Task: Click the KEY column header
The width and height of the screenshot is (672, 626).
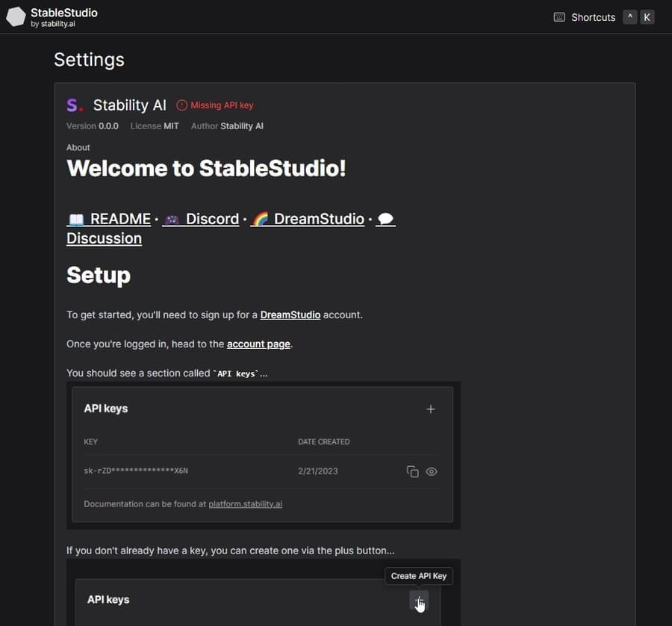Action: [x=90, y=441]
